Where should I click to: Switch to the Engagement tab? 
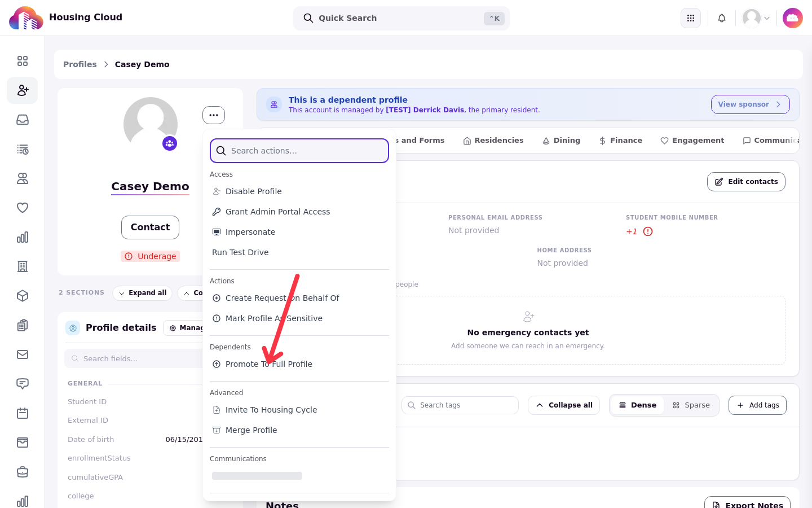point(692,141)
